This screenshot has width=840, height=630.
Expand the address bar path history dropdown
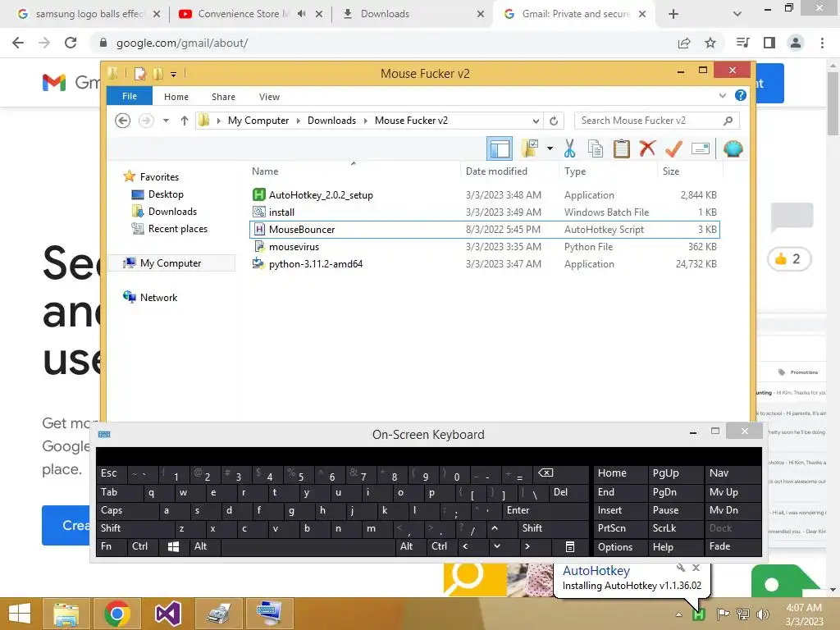pos(535,121)
